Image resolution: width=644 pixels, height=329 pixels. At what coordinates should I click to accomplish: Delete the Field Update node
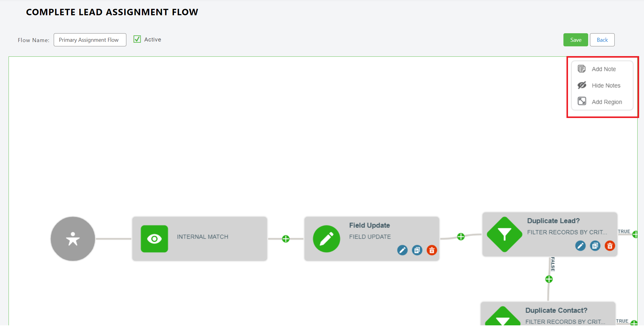click(x=432, y=250)
